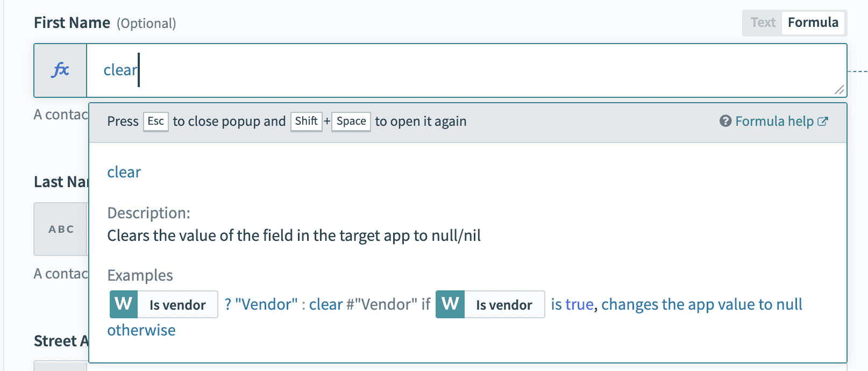Click the ABC text icon beside Last Name
Viewport: 868px width, 371px height.
pyautogui.click(x=60, y=229)
